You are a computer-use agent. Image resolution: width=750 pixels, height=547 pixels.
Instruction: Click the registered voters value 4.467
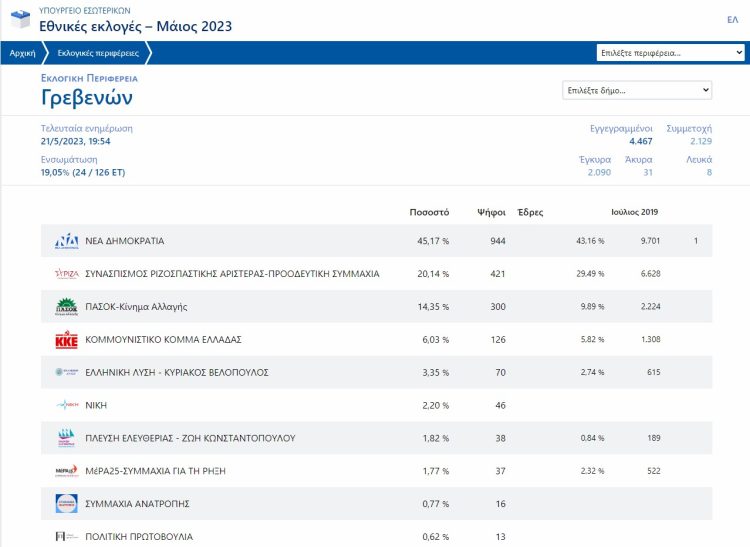641,141
